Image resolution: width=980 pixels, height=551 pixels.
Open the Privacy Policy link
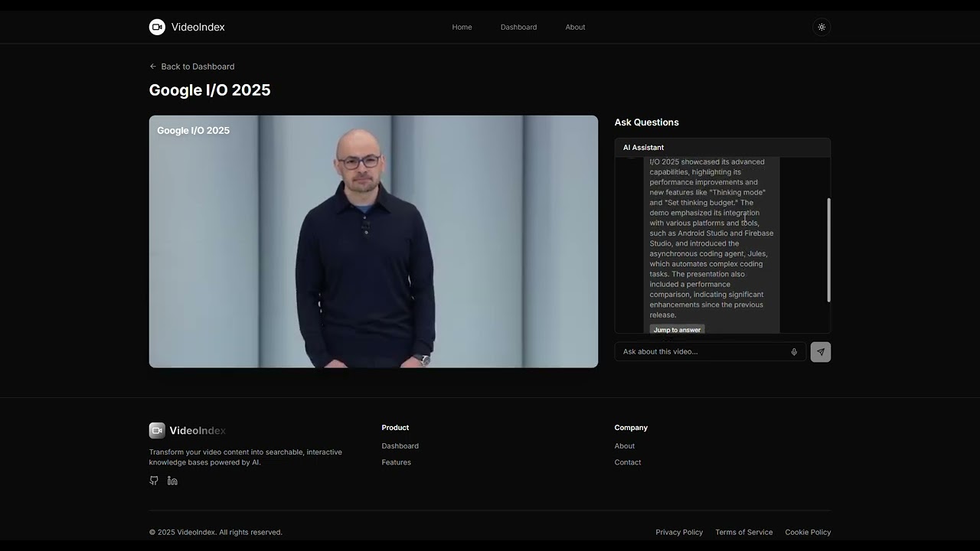pyautogui.click(x=679, y=532)
